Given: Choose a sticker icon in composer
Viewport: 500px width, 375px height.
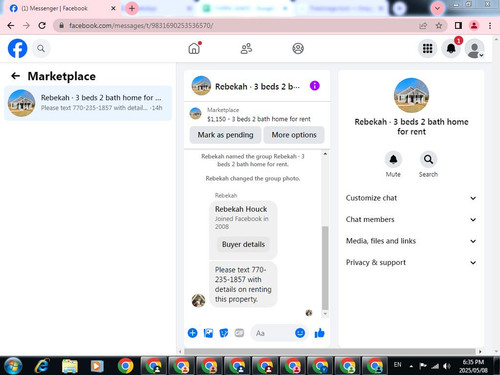Looking at the screenshot, I should 224,333.
